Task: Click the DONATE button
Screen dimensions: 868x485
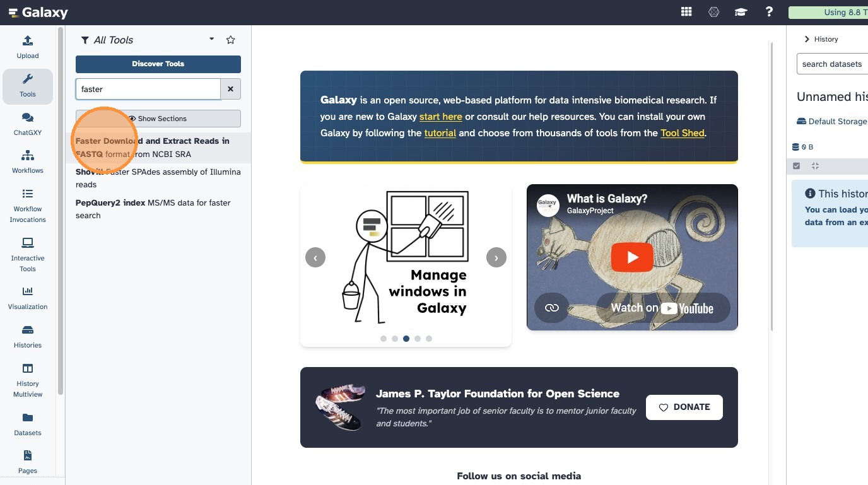Action: [684, 407]
